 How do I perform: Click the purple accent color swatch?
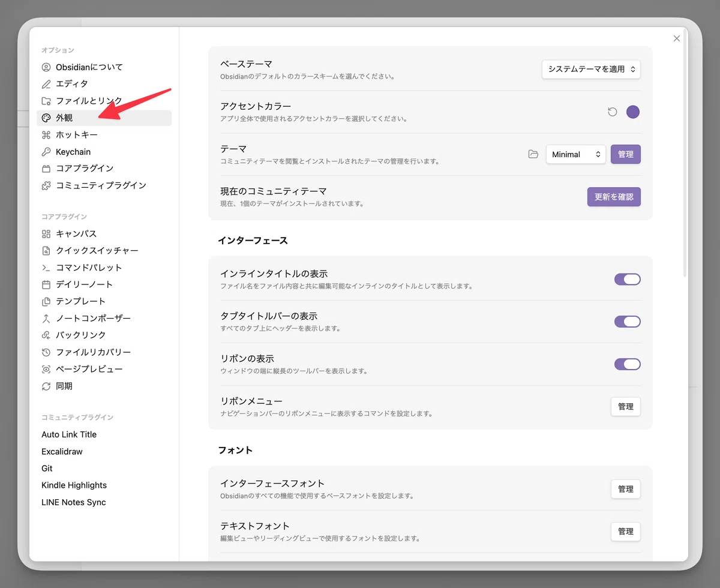[x=633, y=112]
